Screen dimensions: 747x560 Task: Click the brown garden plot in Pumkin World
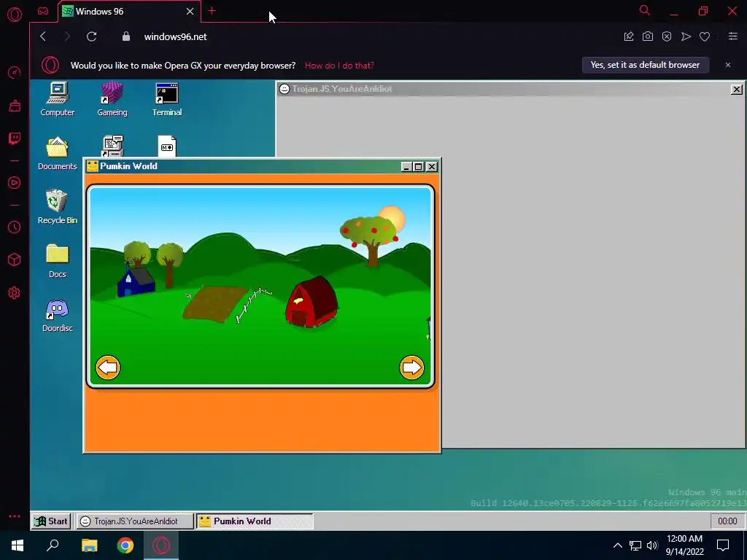215,304
